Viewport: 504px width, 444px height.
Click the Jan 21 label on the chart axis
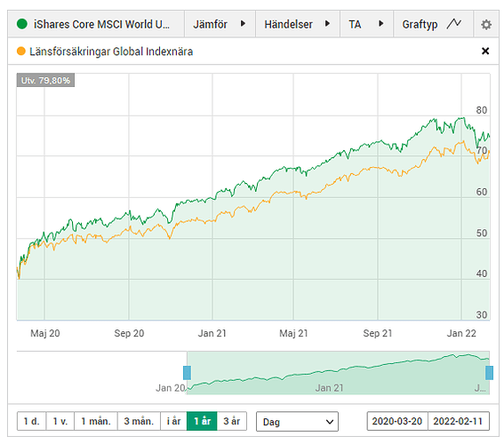[212, 333]
